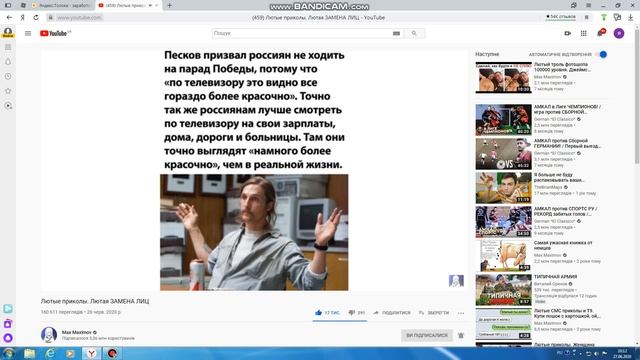Open File Explorer from the taskbar
The image size is (640, 360).
click(x=29, y=353)
